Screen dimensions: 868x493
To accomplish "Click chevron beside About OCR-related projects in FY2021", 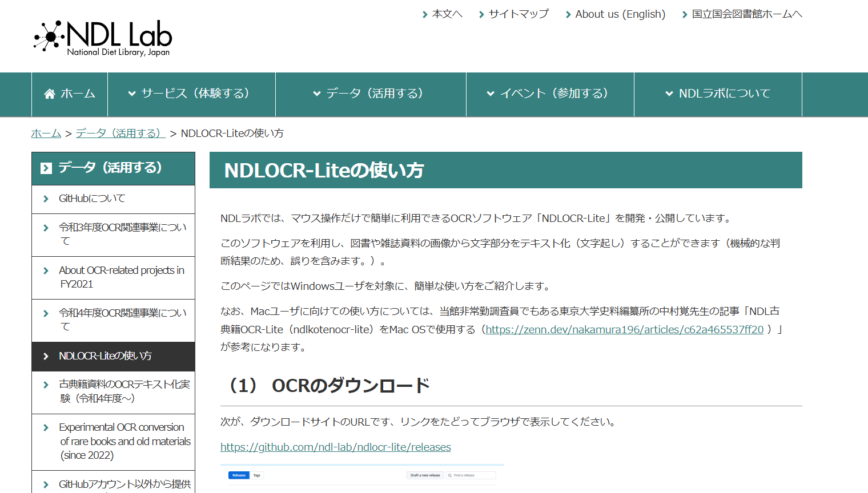I will click(x=46, y=271).
